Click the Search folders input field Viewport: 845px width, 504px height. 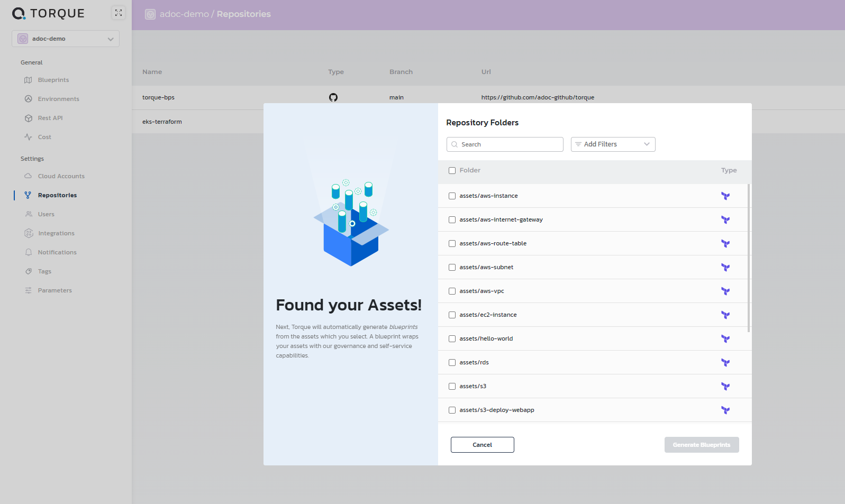click(x=505, y=144)
